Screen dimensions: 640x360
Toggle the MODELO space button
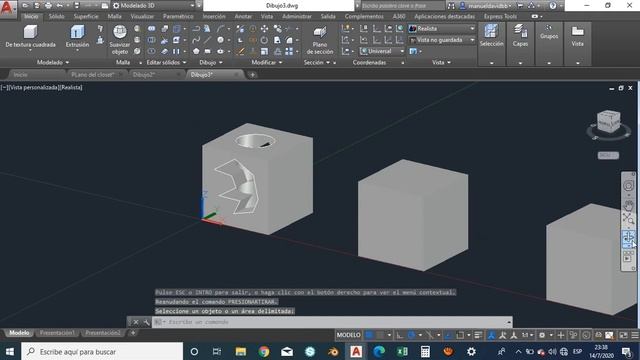[x=348, y=335]
